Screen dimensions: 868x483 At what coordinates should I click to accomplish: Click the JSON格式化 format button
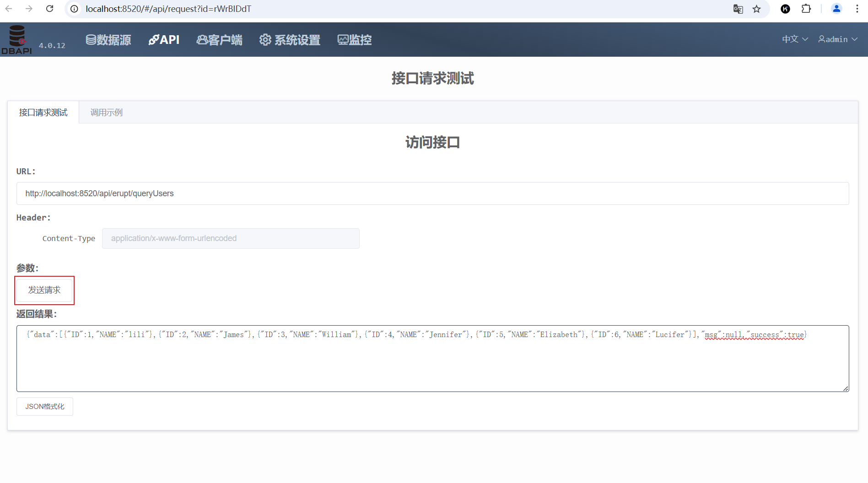coord(45,407)
